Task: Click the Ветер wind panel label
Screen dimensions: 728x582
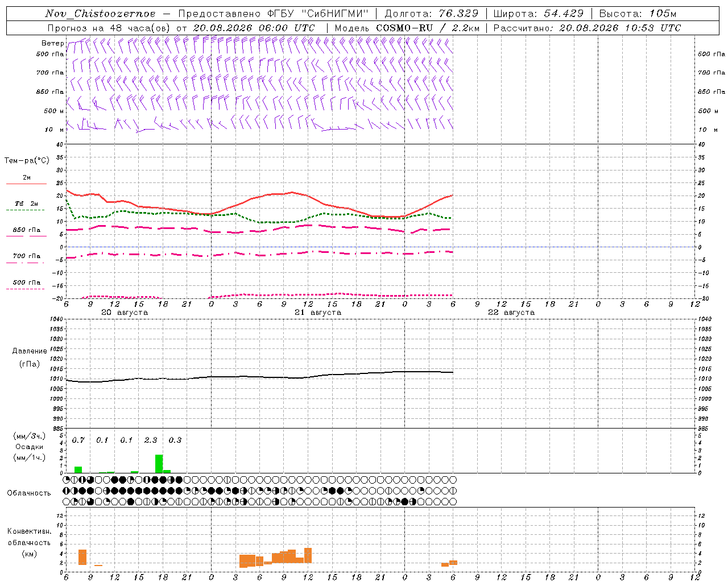Action: (x=52, y=43)
